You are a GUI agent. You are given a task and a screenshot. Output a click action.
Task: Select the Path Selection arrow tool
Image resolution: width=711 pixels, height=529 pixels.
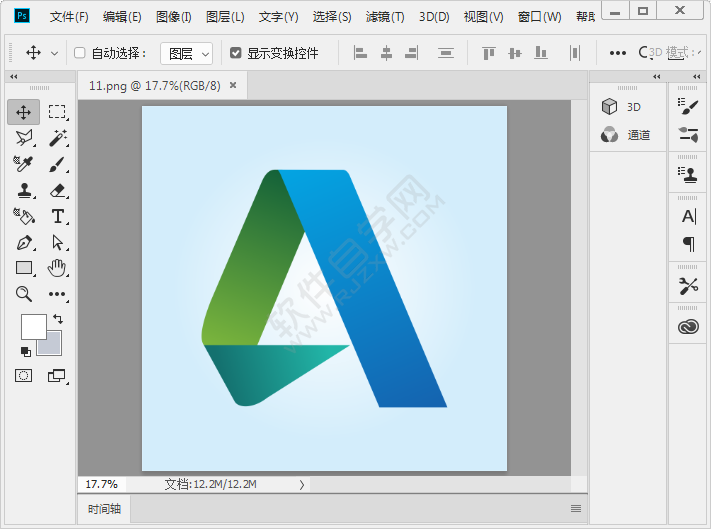(58, 243)
